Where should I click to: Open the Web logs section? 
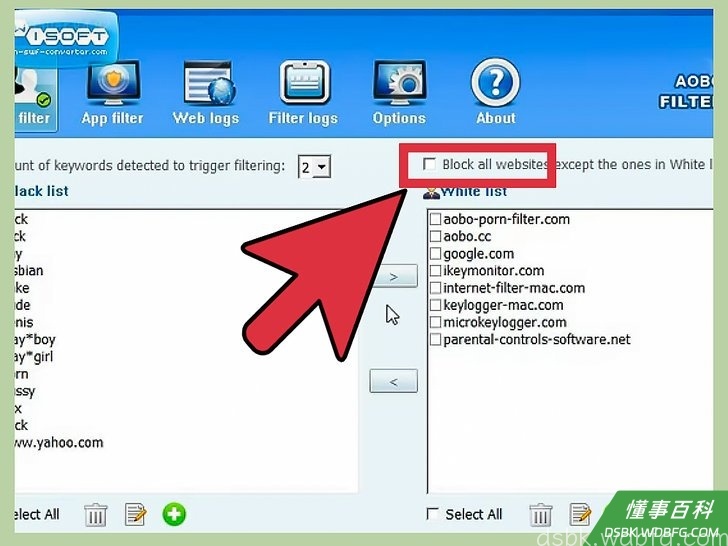point(206,93)
